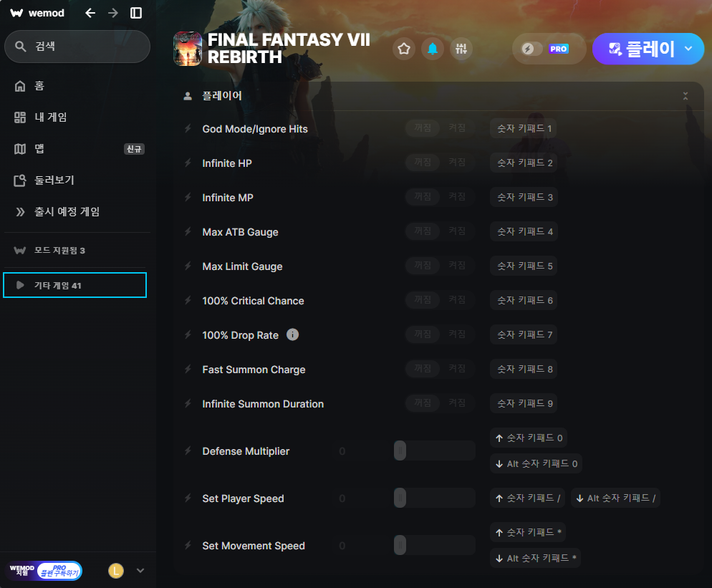Image resolution: width=712 pixels, height=588 pixels.
Task: Click the lightning icon beside Infinite HP
Action: point(188,163)
